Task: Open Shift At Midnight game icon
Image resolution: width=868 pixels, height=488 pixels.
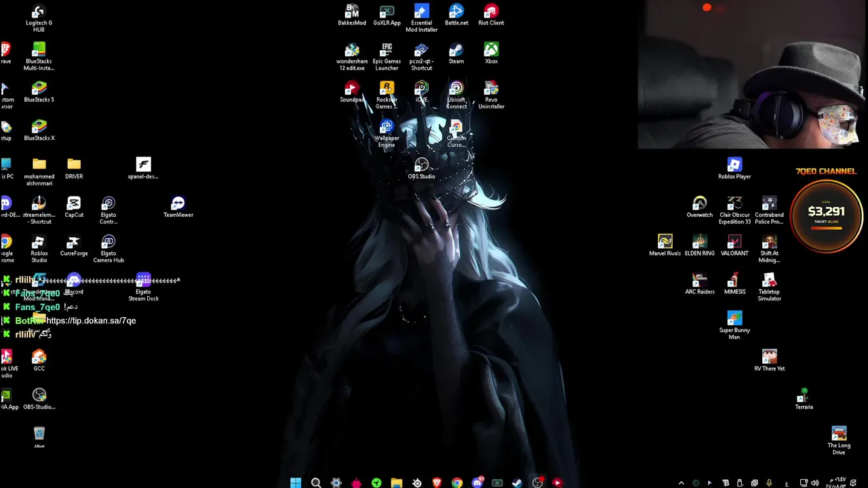Action: (x=769, y=249)
